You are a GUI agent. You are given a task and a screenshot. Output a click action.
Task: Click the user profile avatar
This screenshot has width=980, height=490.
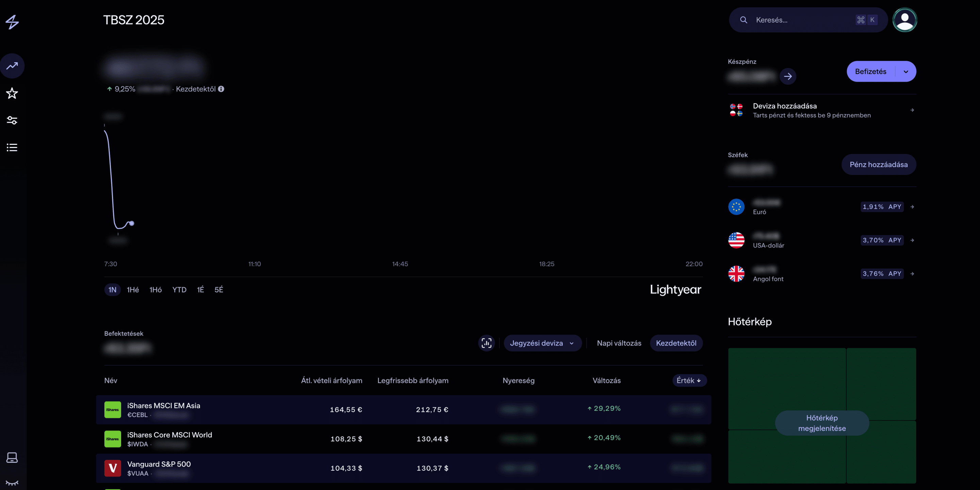point(904,20)
